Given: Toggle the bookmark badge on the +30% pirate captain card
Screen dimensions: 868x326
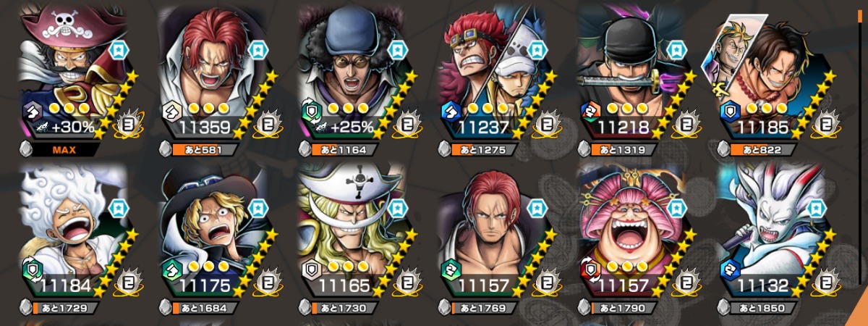Looking at the screenshot, I should 119,50.
